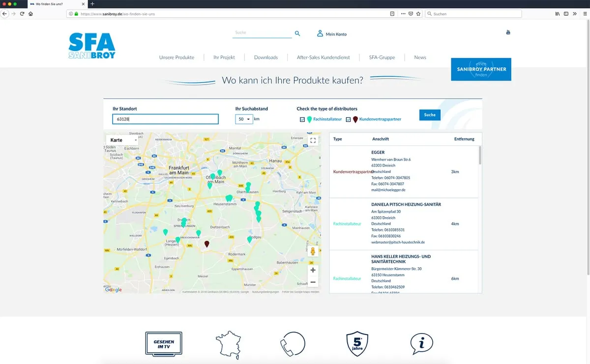
Task: Zoom out on the map
Action: pos(313,282)
